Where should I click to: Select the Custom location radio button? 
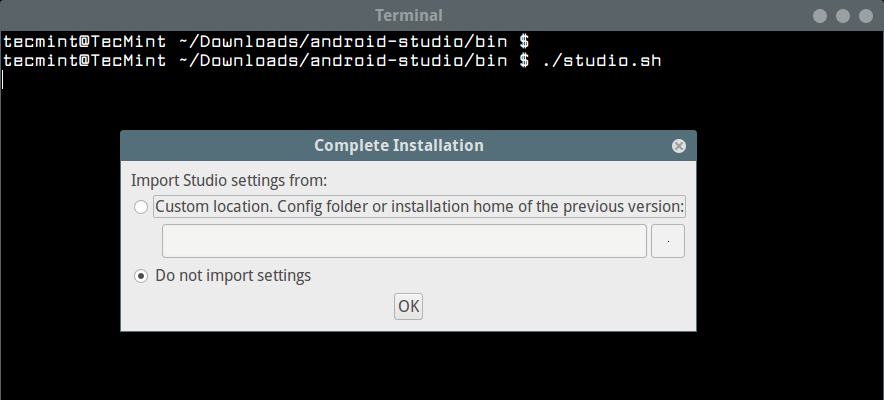pos(141,208)
